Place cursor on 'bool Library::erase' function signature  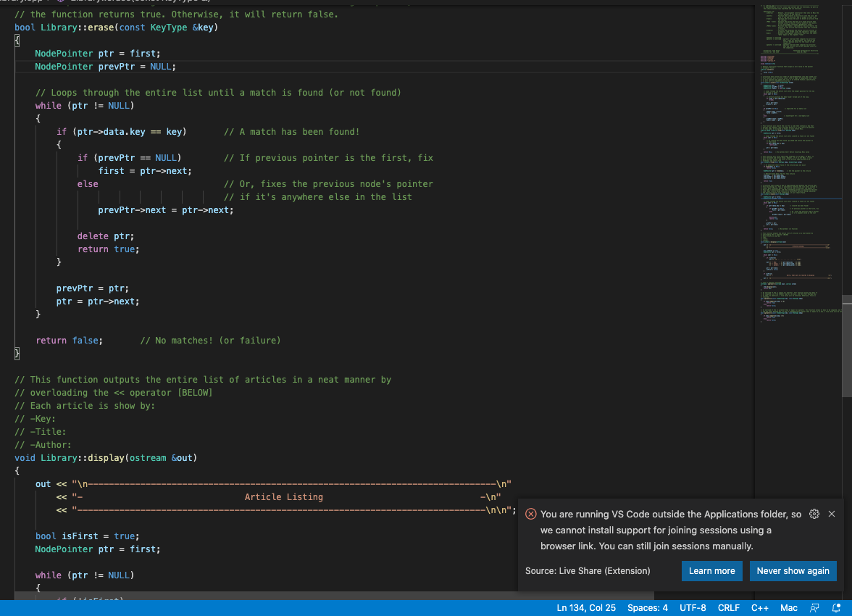coord(116,28)
